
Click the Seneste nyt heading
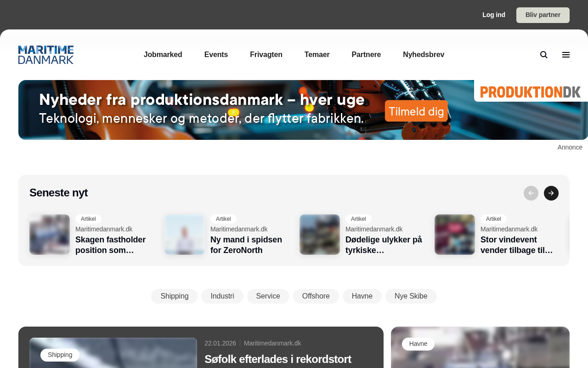pos(58,193)
